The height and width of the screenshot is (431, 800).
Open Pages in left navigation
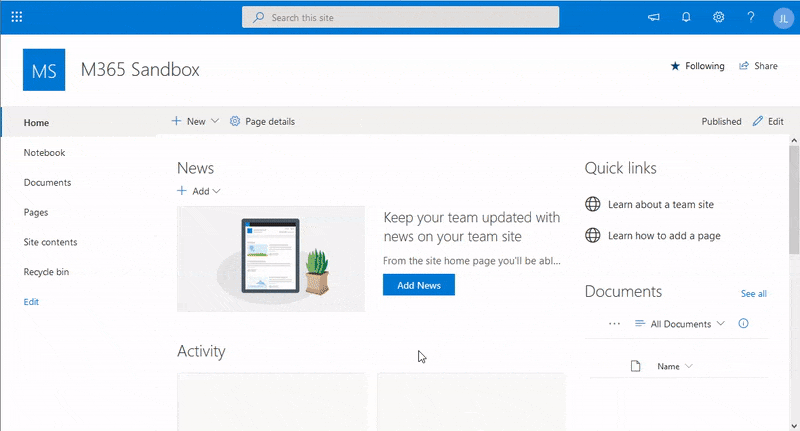(36, 212)
